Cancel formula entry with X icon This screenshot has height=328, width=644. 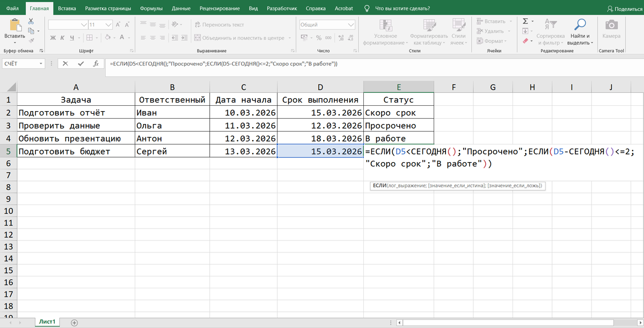click(65, 63)
